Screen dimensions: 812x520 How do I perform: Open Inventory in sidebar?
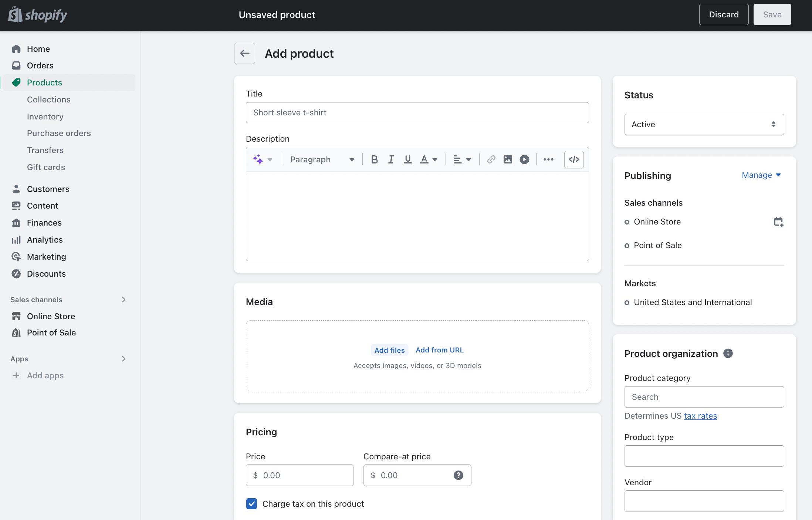[45, 117]
